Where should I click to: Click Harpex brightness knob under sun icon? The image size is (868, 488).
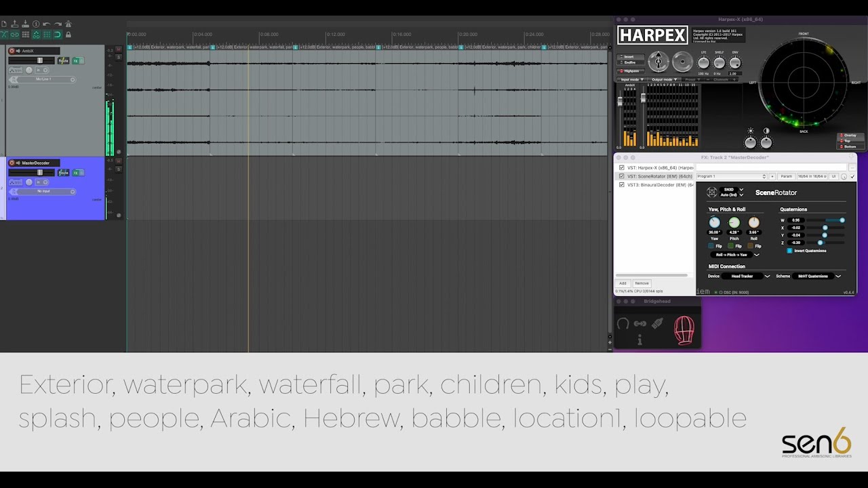[751, 142]
